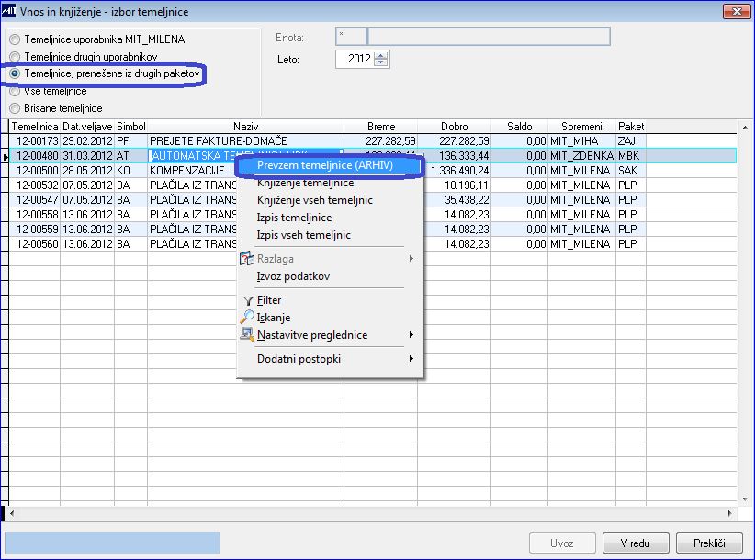The height and width of the screenshot is (560, 755).
Task: Click the MIT application icon in the title bar
Action: click(8, 11)
